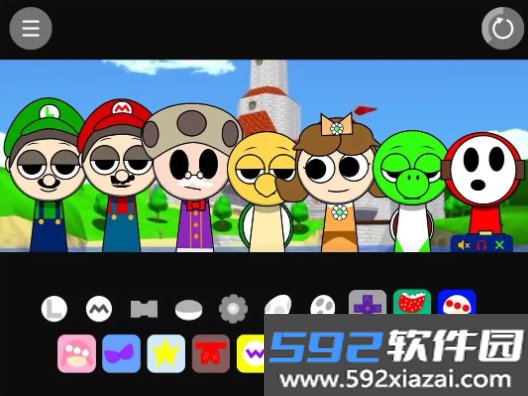The height and width of the screenshot is (396, 528).
Task: Select the gray oval shell icon
Action: click(189, 310)
